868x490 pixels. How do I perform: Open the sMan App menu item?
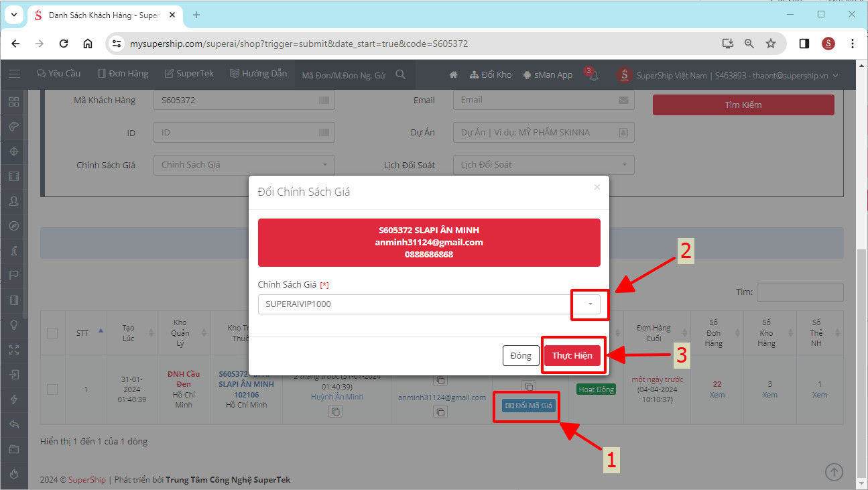(x=548, y=75)
